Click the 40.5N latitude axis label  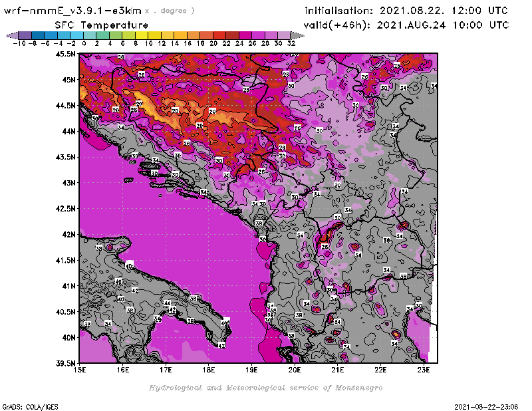66,312
